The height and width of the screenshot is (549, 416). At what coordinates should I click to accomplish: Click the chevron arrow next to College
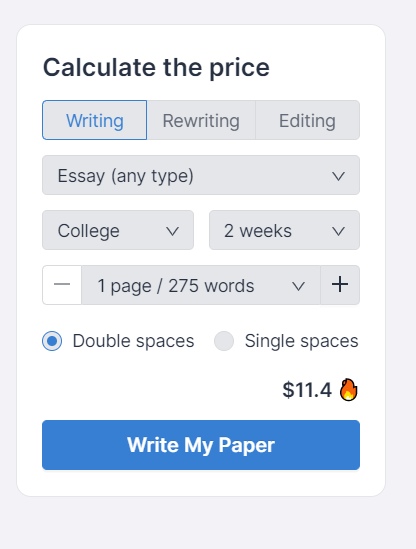coord(172,231)
